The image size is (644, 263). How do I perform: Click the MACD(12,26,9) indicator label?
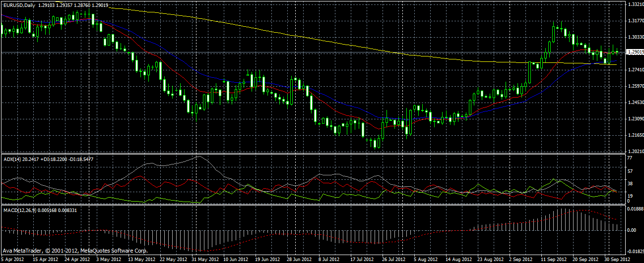point(19,210)
